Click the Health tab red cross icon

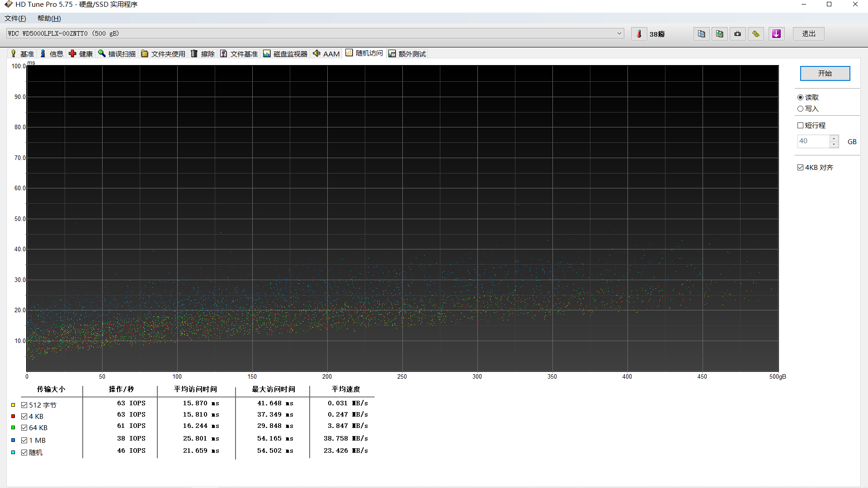[72, 54]
